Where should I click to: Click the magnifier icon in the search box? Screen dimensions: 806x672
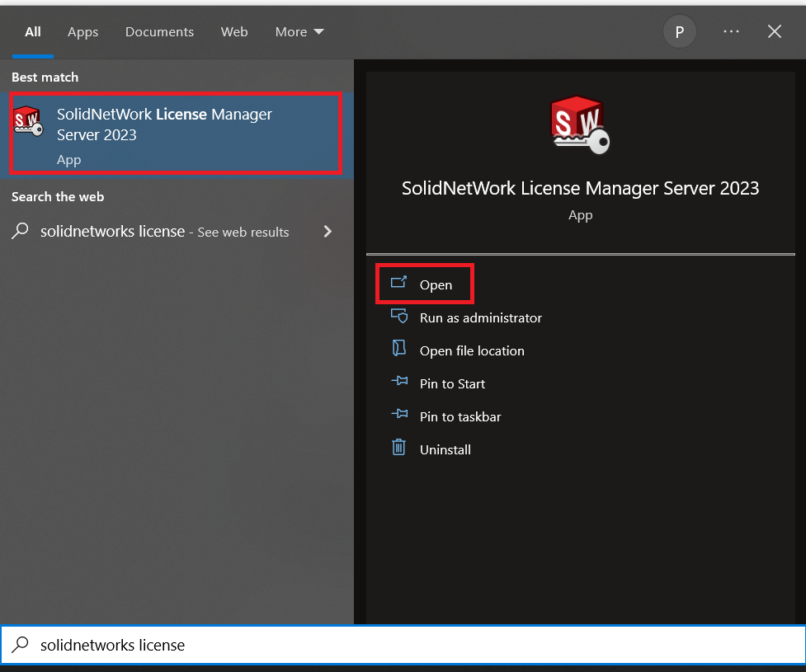coord(20,644)
